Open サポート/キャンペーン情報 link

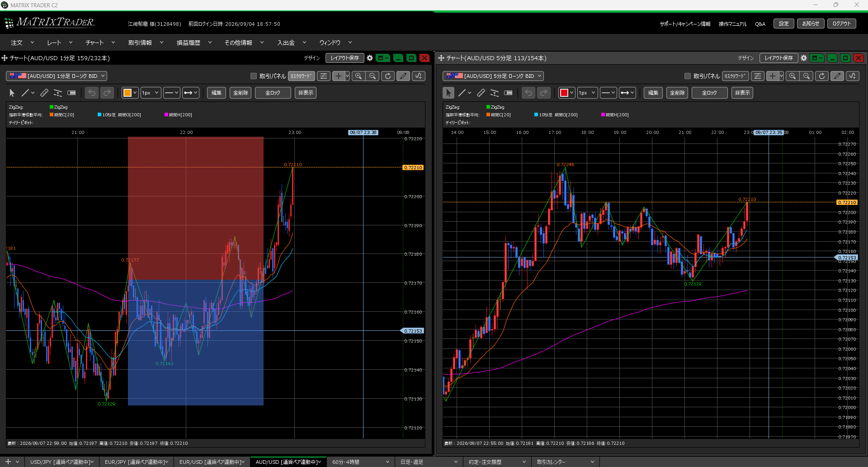685,24
